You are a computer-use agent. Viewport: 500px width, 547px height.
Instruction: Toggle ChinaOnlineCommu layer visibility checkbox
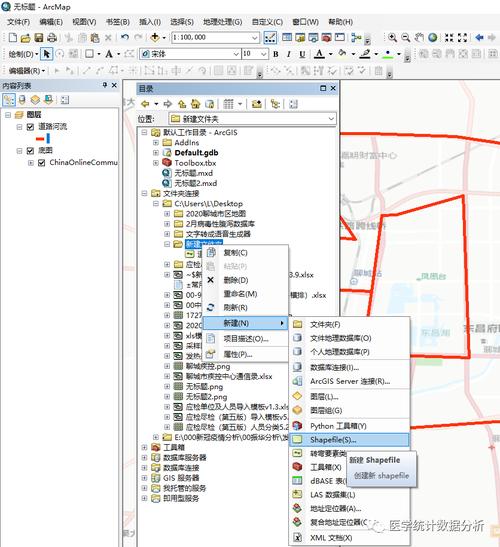pos(42,163)
